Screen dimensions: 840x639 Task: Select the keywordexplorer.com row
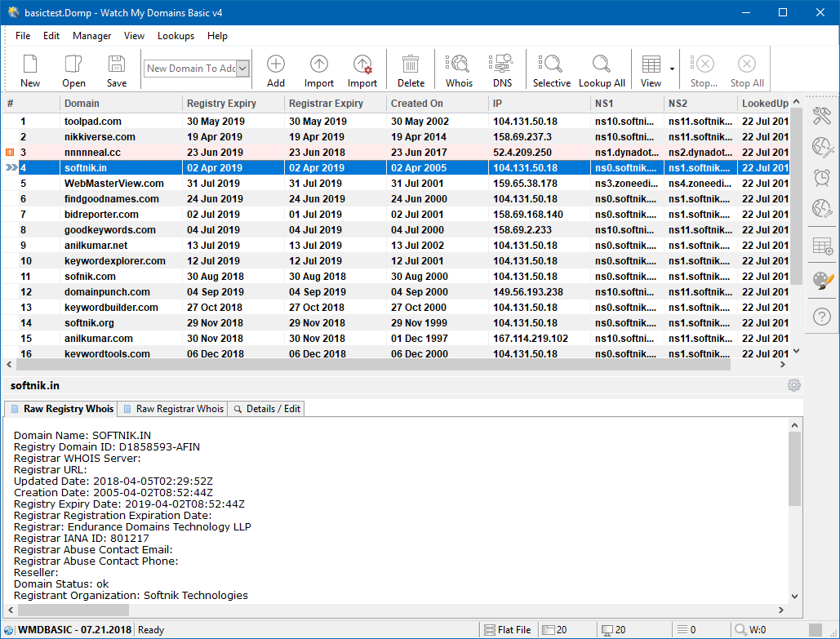[395, 261]
